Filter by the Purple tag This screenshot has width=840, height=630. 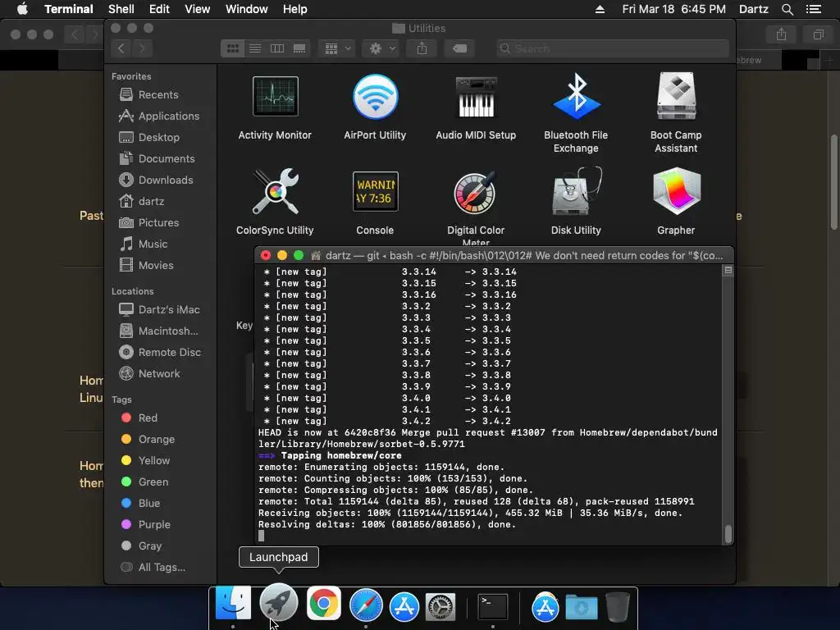point(146,525)
